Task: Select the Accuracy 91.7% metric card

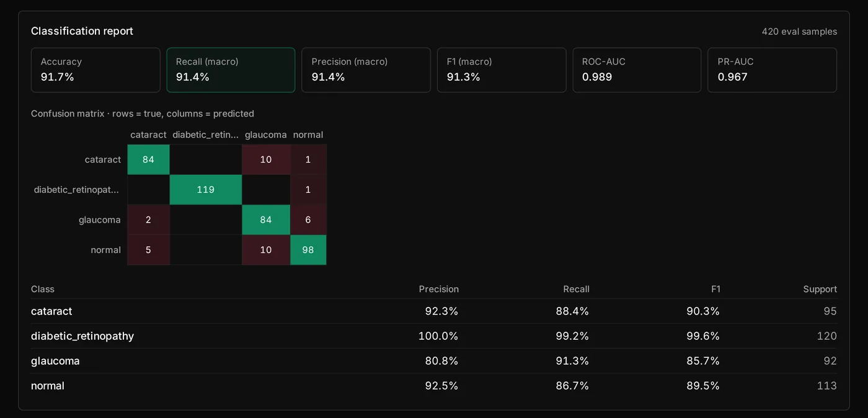Action: tap(95, 70)
